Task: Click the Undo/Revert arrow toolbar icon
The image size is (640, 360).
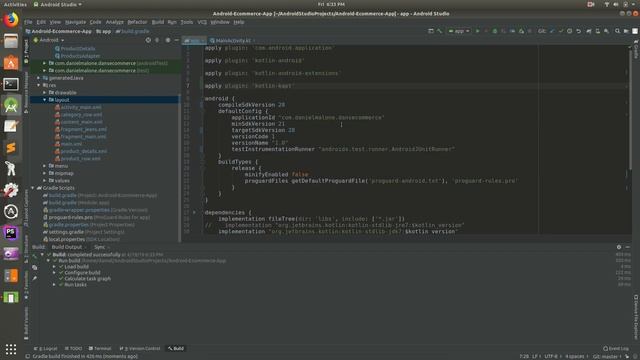Action: point(578,31)
